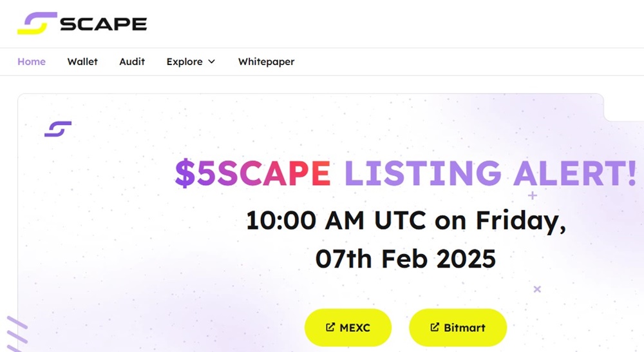
Task: Click the external link icon beside Bitmart
Action: [435, 328]
